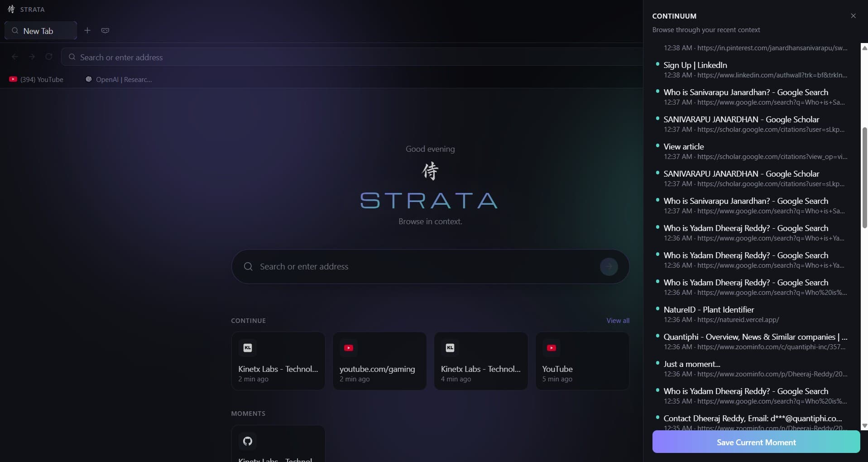868x462 pixels.
Task: Open Kinetx Labs card from 2 min ago
Action: (x=278, y=361)
